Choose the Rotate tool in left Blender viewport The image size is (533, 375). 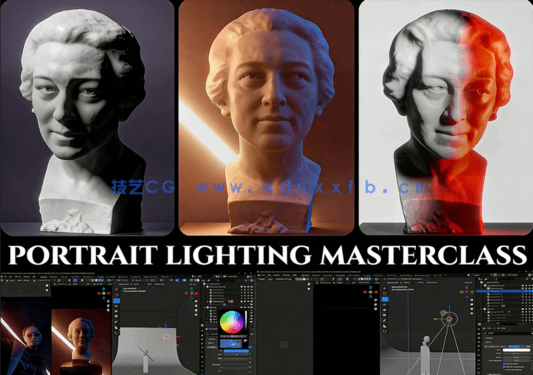pyautogui.click(x=116, y=306)
